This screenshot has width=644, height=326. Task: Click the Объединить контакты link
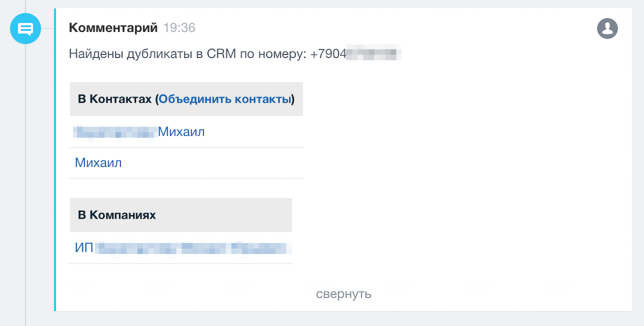[225, 99]
